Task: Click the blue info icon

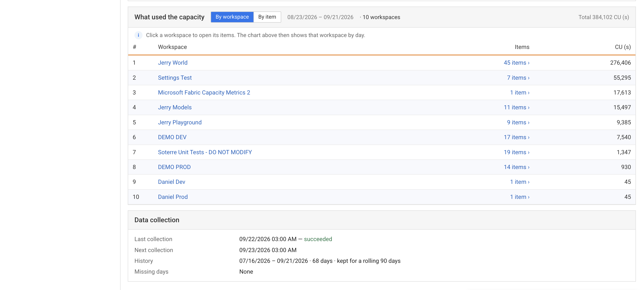Action: click(x=138, y=35)
